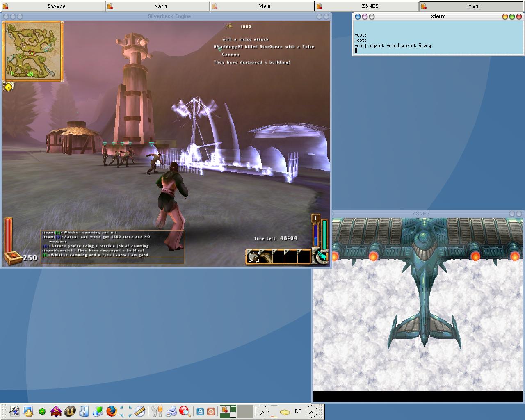Click the red health bar in Savage
Screen dimensions: 525x420
click(8, 235)
